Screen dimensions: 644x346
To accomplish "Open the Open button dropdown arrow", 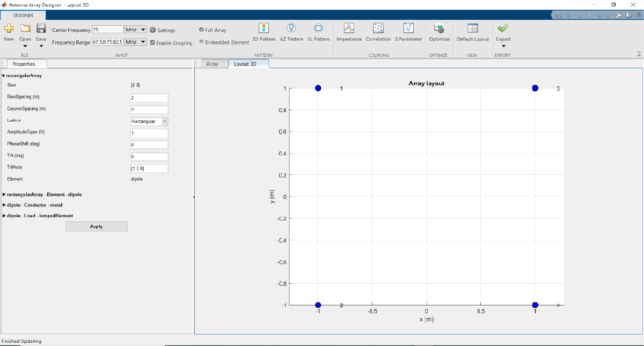I will pyautogui.click(x=25, y=46).
